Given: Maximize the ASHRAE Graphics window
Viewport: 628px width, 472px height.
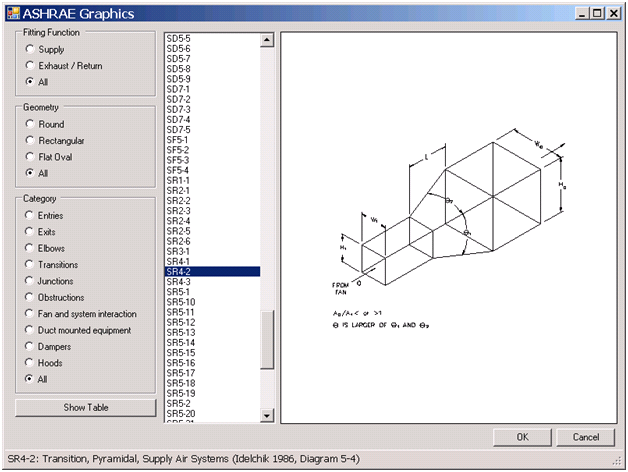Looking at the screenshot, I should tap(597, 14).
